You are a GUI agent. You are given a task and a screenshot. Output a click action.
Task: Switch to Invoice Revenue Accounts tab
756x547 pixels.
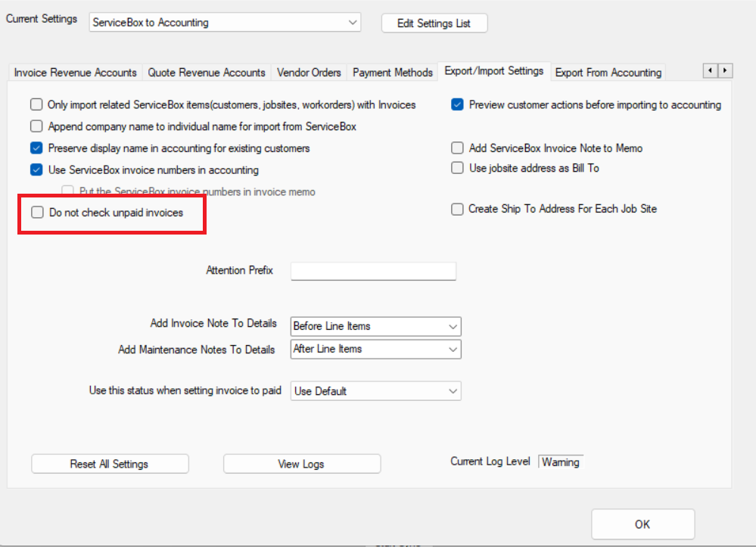tap(75, 73)
